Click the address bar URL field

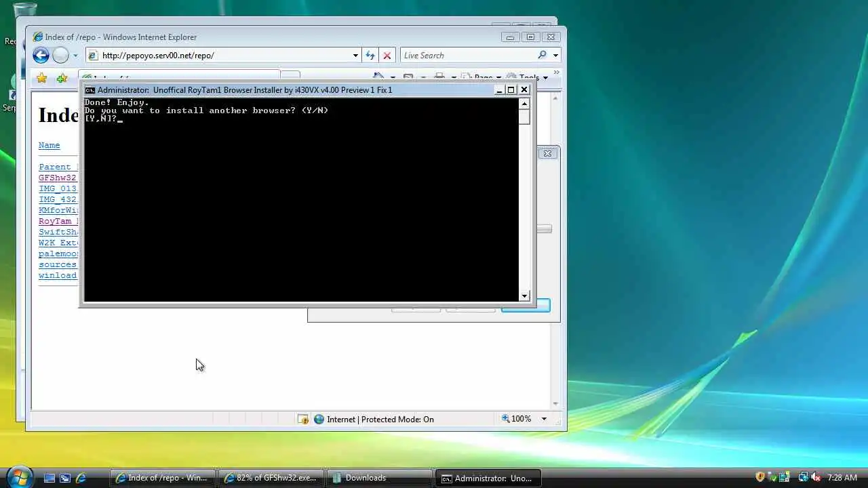tap(224, 56)
